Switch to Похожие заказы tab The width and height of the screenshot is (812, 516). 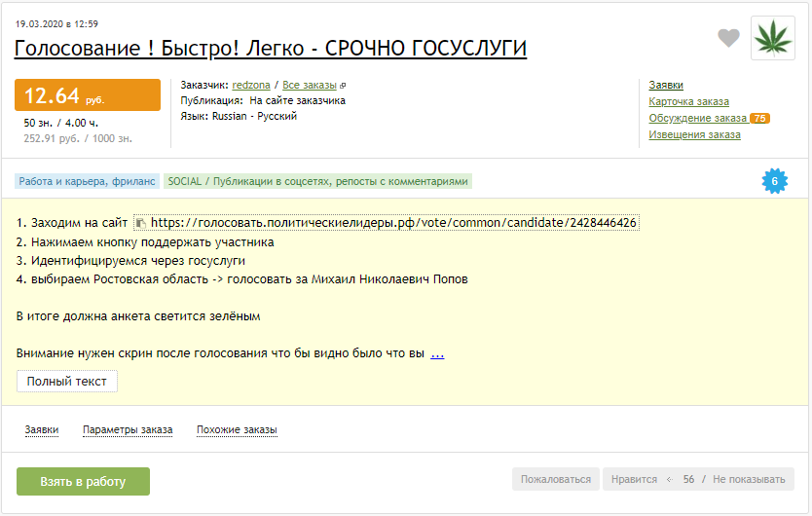pyautogui.click(x=237, y=429)
